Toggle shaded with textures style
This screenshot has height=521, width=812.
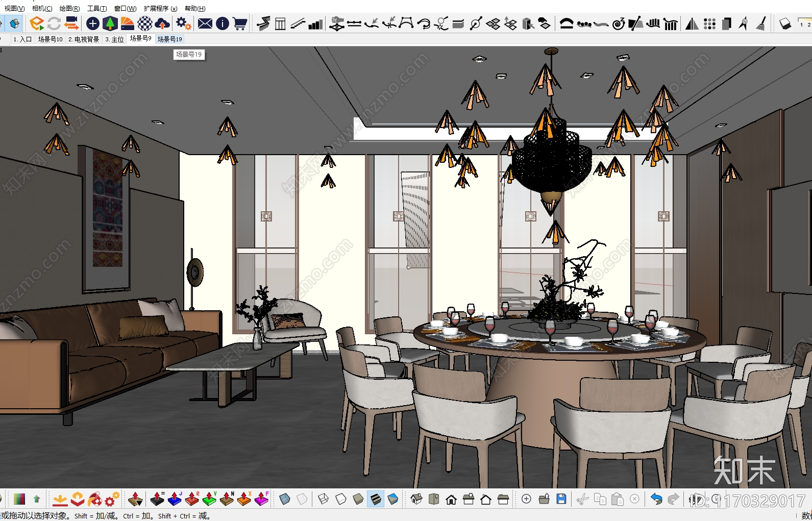point(376,499)
